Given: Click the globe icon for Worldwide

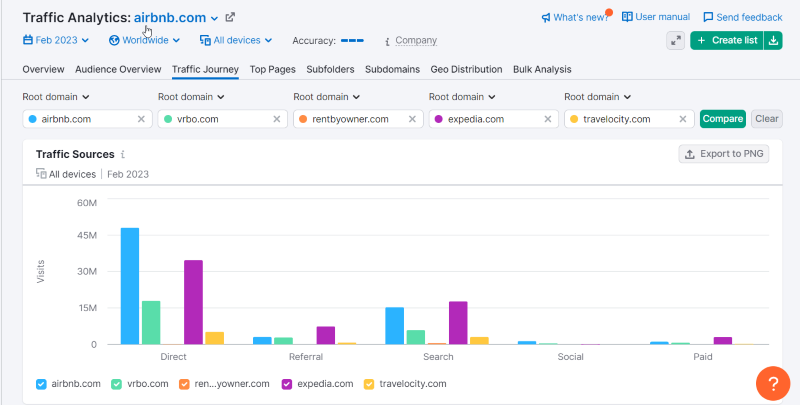Looking at the screenshot, I should pos(114,40).
